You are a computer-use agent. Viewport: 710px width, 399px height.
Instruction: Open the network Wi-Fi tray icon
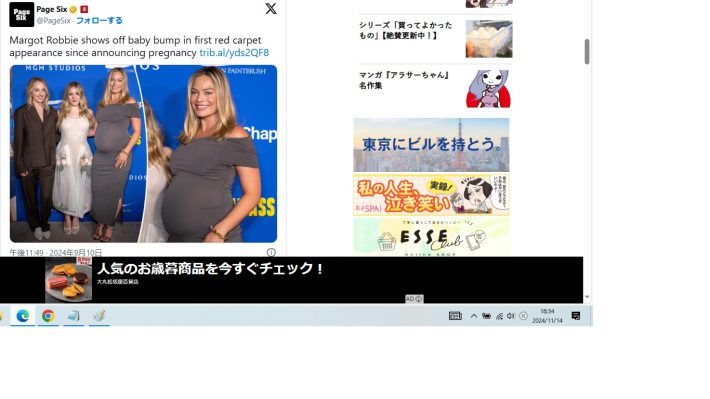(x=499, y=316)
